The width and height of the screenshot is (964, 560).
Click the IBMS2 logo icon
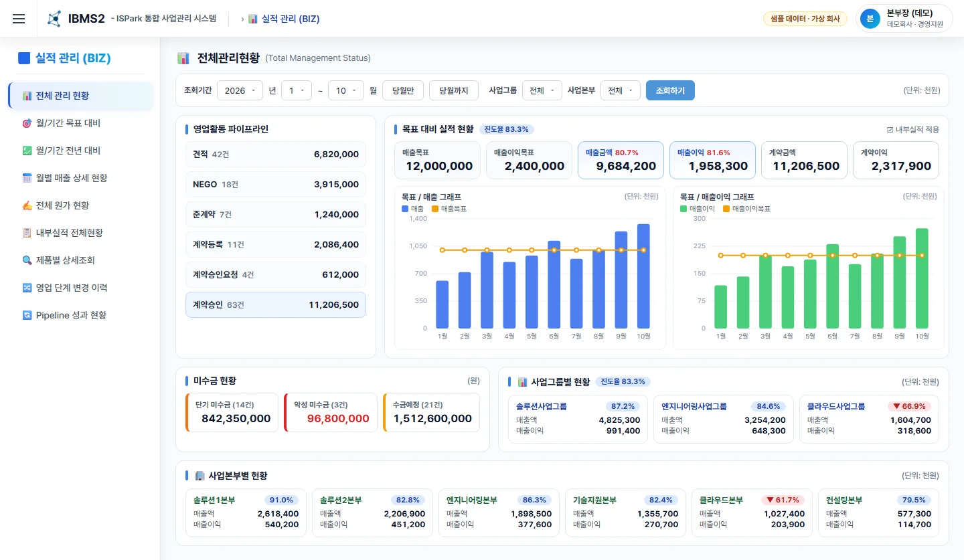click(54, 19)
